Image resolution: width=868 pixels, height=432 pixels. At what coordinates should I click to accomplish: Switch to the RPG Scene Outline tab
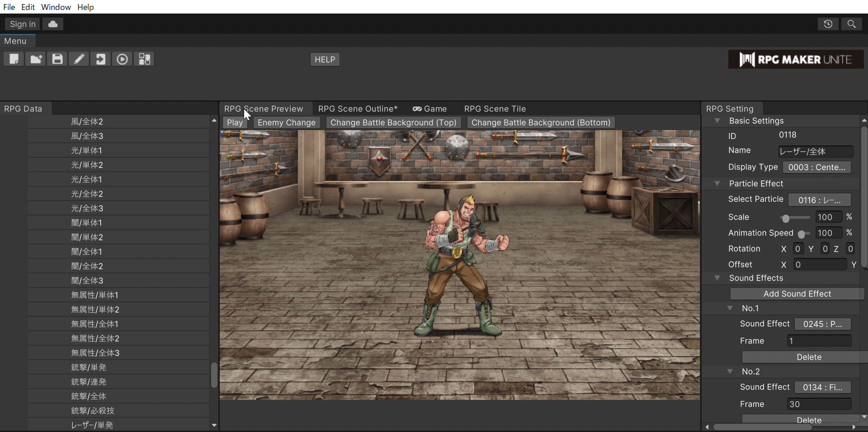point(358,109)
